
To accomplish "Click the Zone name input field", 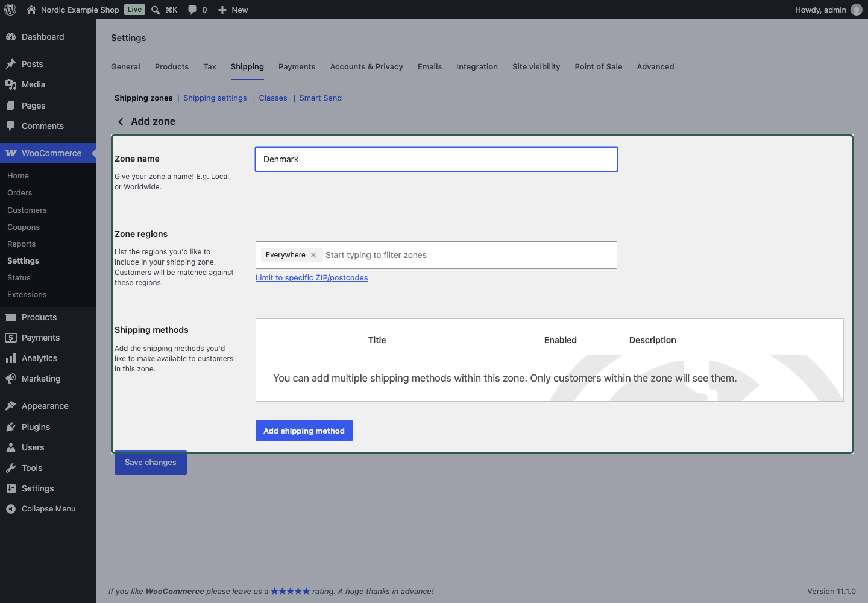I will [436, 159].
